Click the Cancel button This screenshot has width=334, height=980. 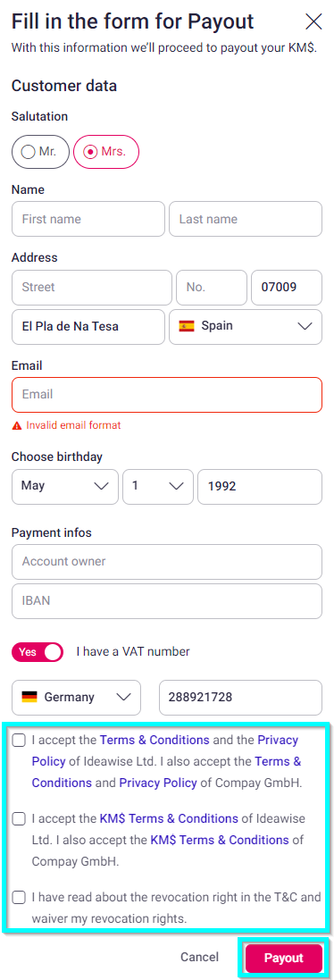point(200,957)
